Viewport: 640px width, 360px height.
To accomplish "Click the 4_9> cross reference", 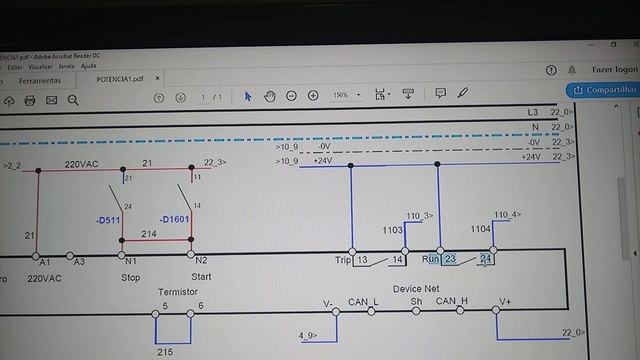I will click(308, 336).
